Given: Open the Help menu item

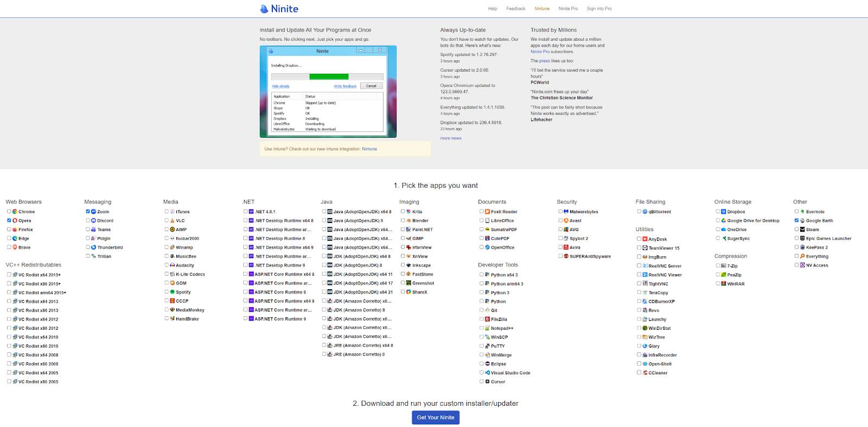Looking at the screenshot, I should [x=492, y=9].
